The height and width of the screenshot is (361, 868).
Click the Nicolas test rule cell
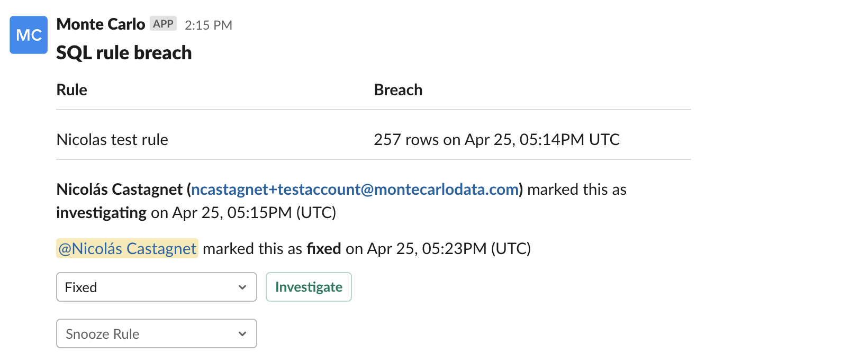[112, 140]
